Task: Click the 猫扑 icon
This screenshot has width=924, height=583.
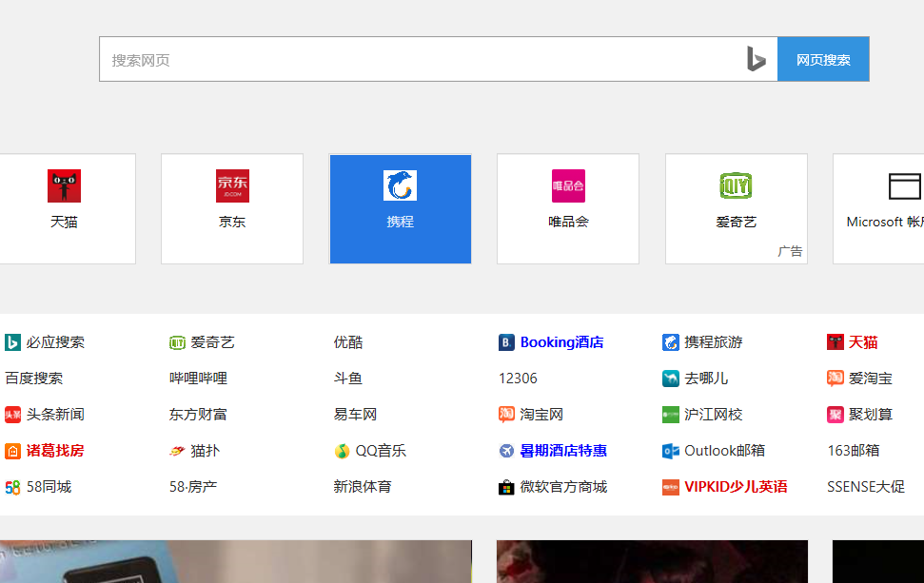Action: click(177, 451)
